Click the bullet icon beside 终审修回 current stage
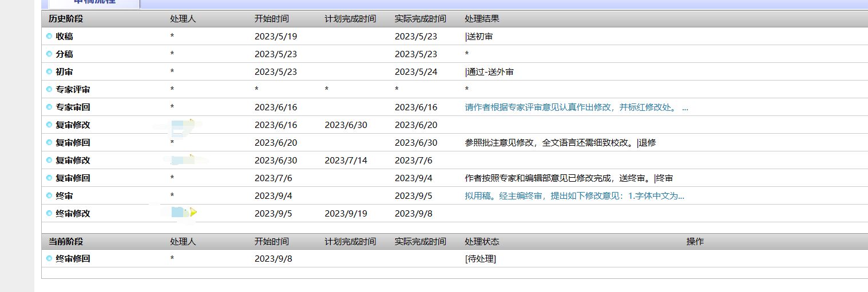 tap(49, 259)
